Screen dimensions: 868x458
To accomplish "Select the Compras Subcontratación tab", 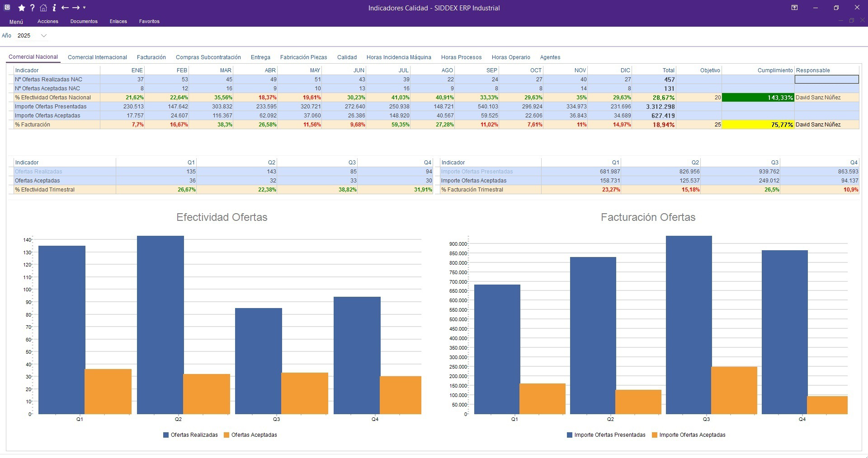I will (208, 57).
